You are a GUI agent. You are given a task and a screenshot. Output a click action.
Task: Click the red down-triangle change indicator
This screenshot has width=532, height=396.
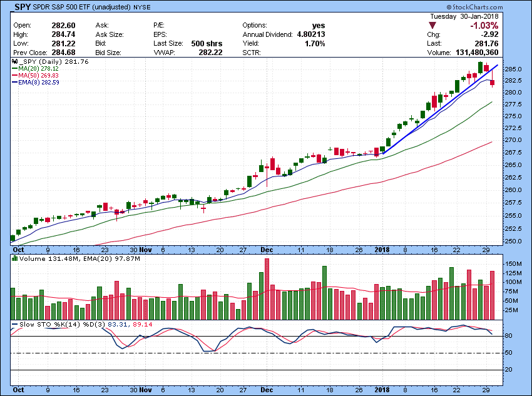[x=432, y=26]
